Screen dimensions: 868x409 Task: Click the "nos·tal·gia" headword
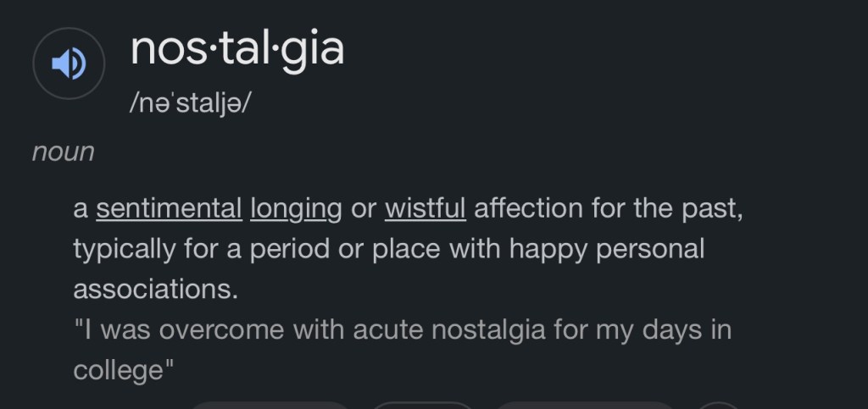point(237,48)
